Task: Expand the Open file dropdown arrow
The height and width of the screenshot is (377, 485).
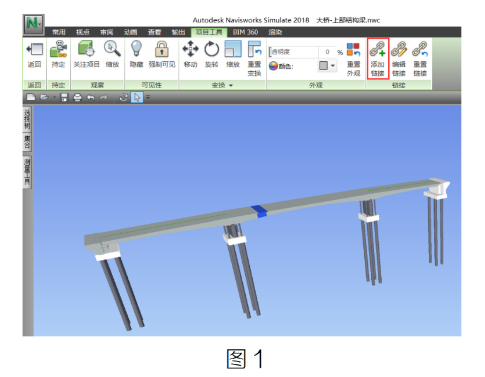Action: click(x=54, y=97)
